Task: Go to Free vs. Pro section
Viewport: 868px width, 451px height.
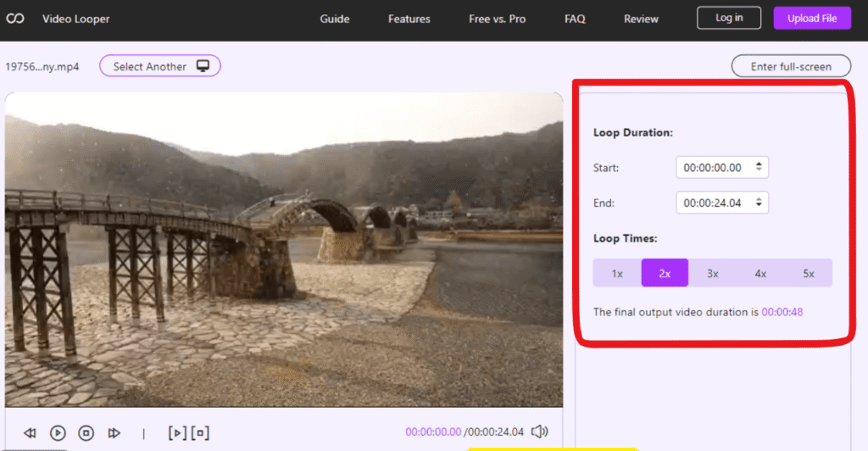Action: coord(497,19)
